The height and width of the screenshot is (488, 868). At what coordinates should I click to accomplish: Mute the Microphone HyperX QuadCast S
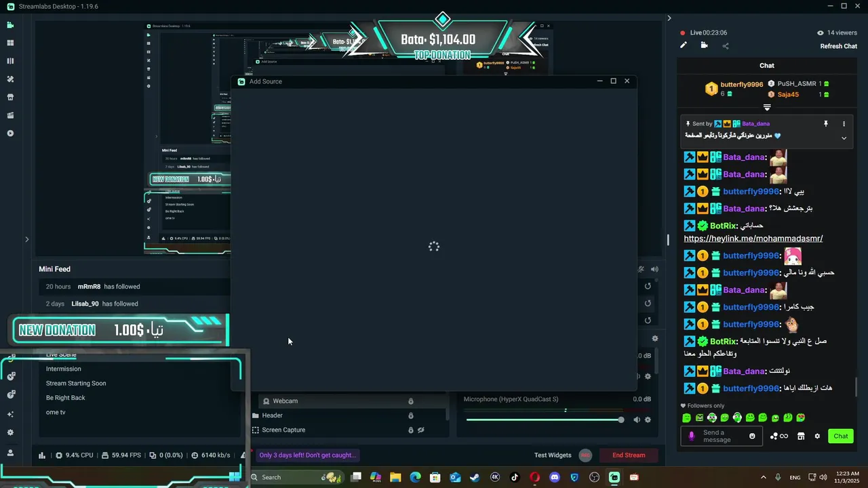point(636,420)
